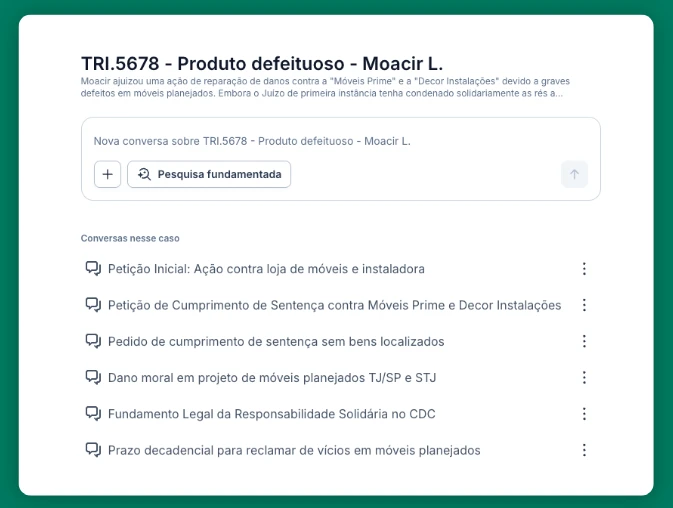Click chat icon beside Fundamento Legal conversation
The width and height of the screenshot is (673, 508).
coord(94,414)
